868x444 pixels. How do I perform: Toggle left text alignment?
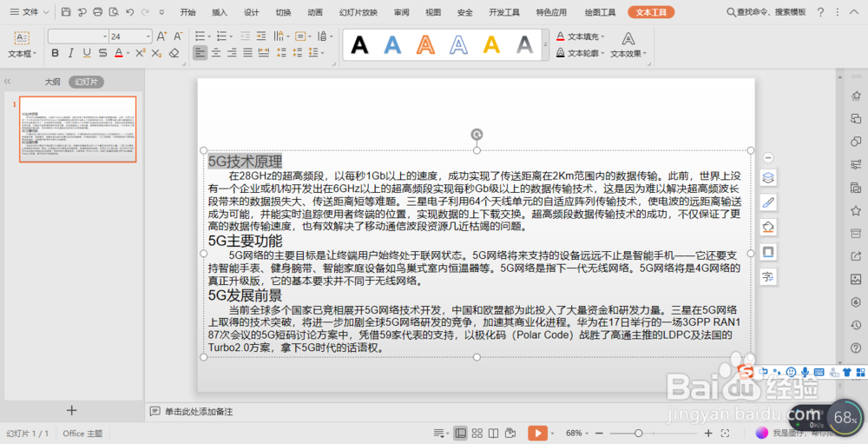click(x=200, y=53)
